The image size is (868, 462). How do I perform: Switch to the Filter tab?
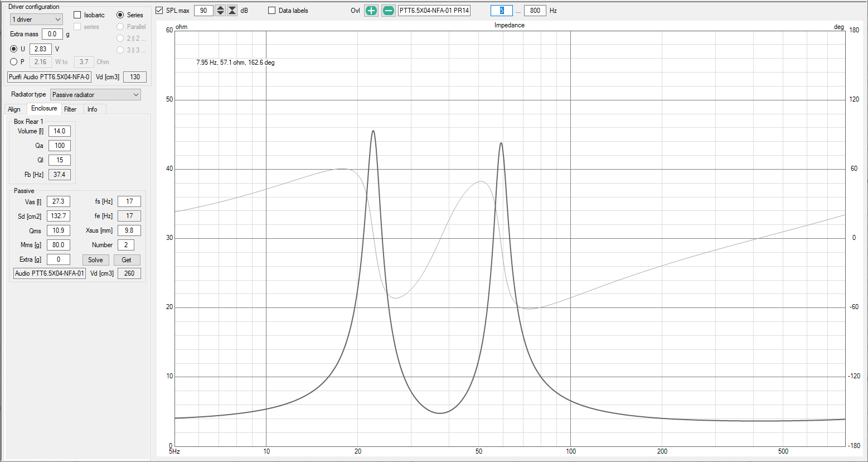pos(70,109)
